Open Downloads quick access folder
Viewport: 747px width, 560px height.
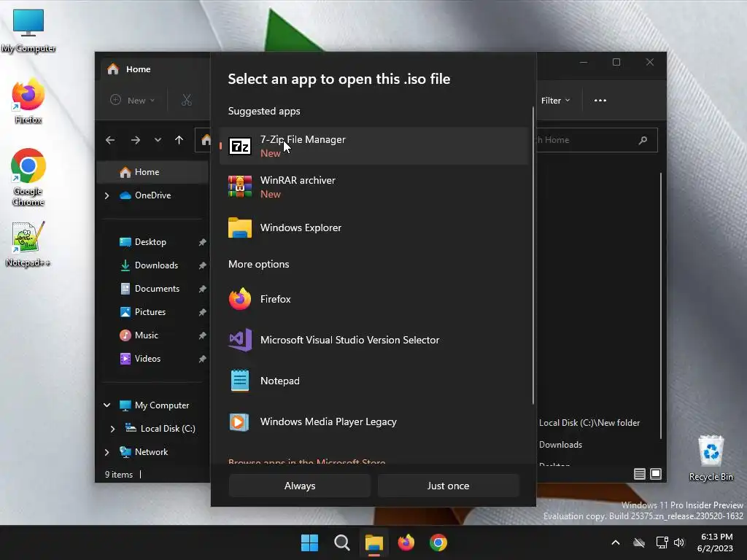click(156, 265)
